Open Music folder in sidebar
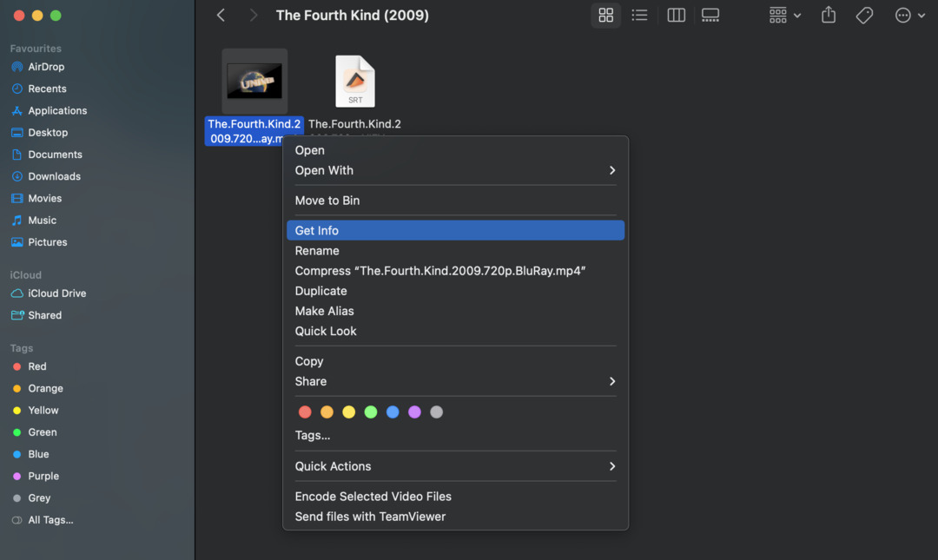The image size is (938, 560). 42,221
